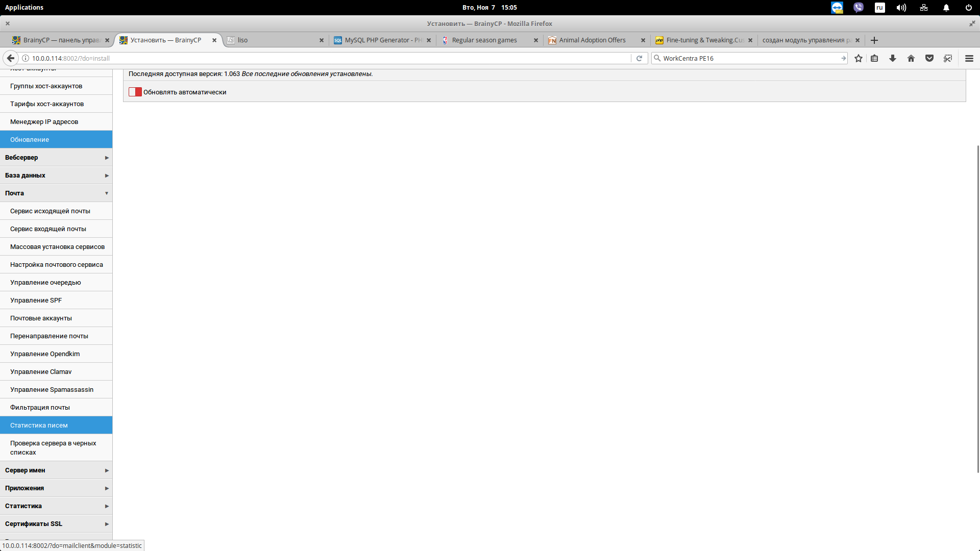This screenshot has height=551, width=980.
Task: Save page to Pocket
Action: [x=929, y=58]
